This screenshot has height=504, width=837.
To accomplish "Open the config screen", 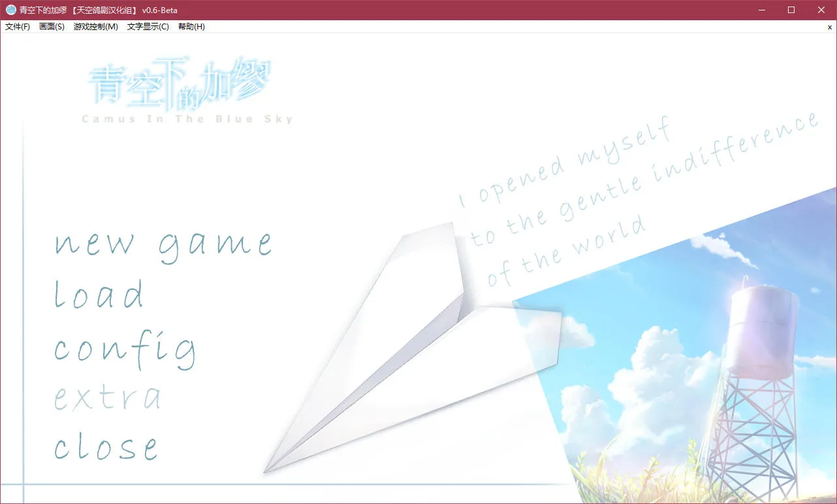I will click(x=125, y=349).
